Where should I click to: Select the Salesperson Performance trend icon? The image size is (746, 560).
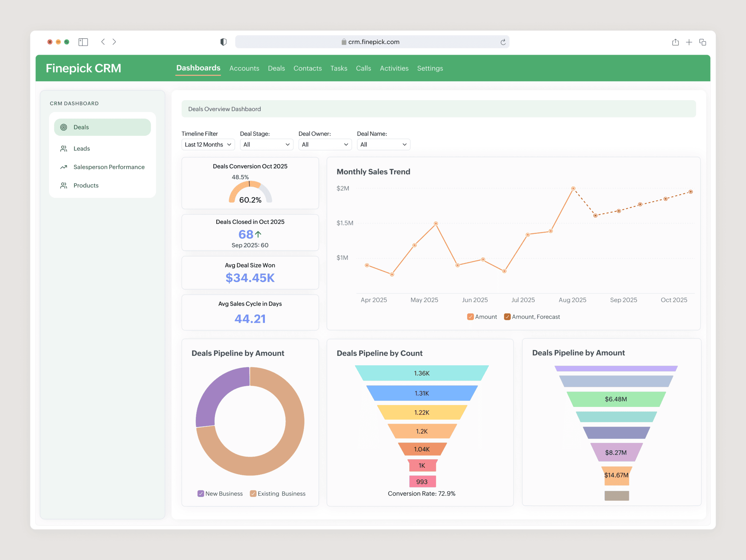pyautogui.click(x=64, y=167)
